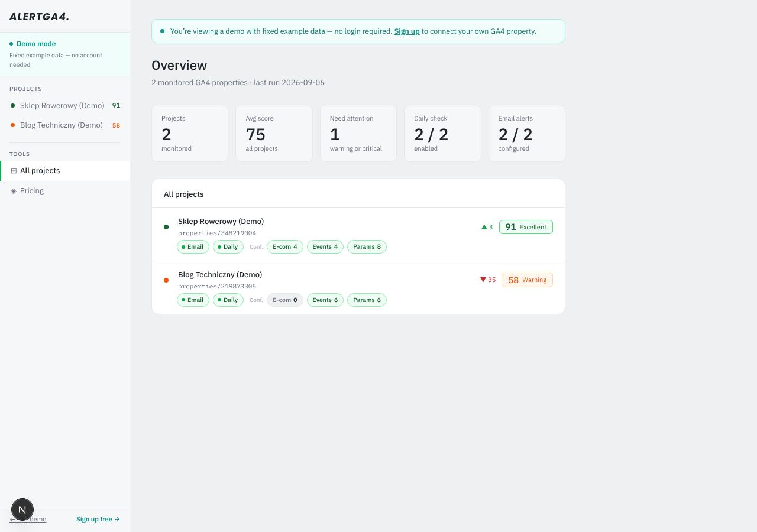
Task: Click the grid icon beside All projects
Action: pyautogui.click(x=14, y=171)
